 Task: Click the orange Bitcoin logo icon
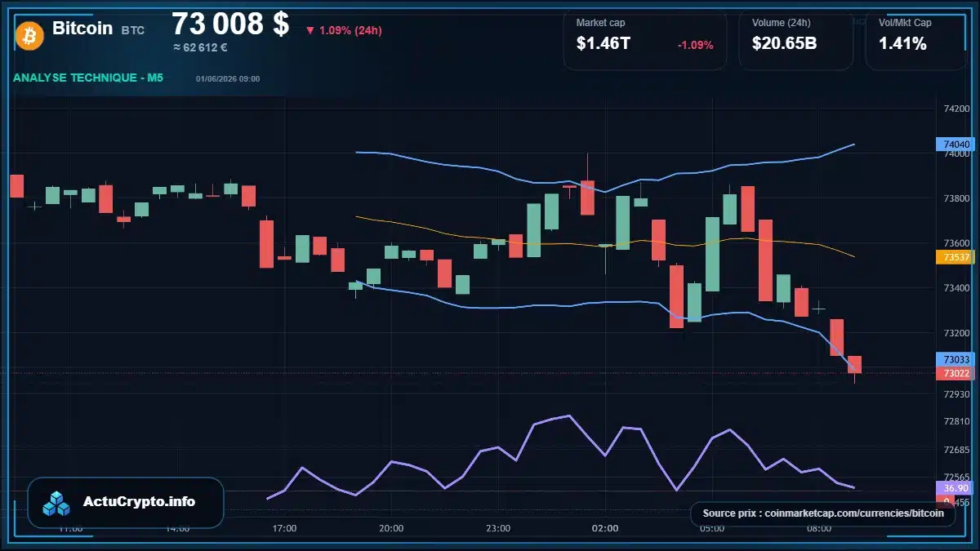pos(29,35)
